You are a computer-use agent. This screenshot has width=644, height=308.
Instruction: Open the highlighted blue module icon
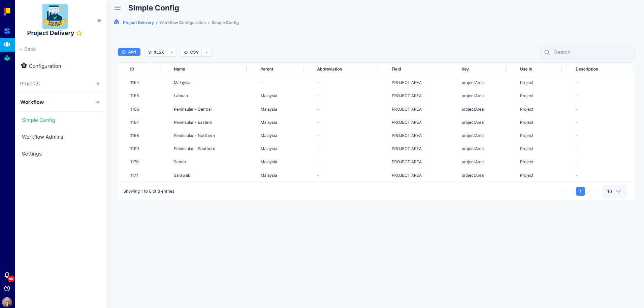[7, 45]
